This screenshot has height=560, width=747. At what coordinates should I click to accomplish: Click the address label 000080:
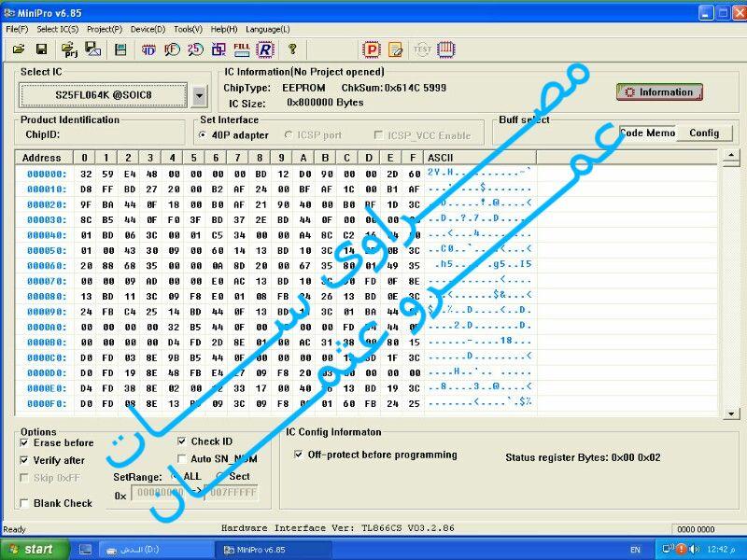[47, 296]
